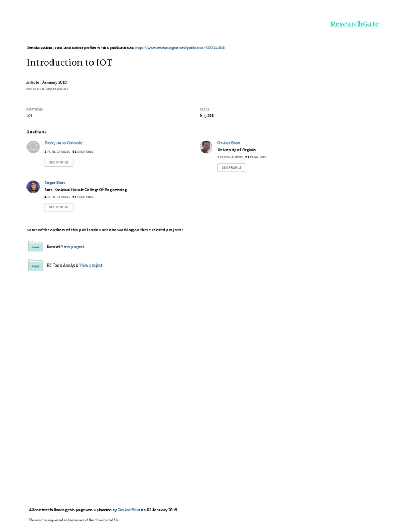Click Pradyumna Gokhale's default avatar icon
The height and width of the screenshot is (532, 399).
(33, 147)
